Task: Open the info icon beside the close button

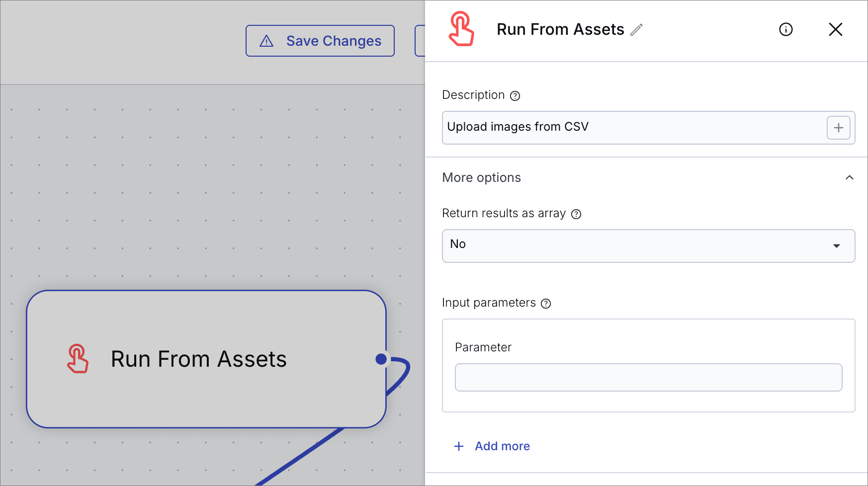Action: (785, 29)
